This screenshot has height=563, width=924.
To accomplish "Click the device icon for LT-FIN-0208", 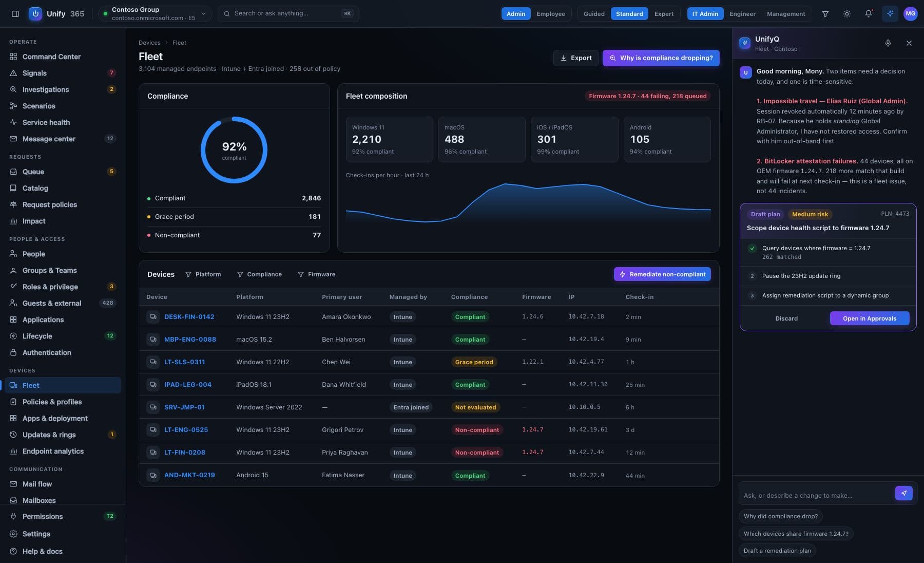I will [x=153, y=453].
